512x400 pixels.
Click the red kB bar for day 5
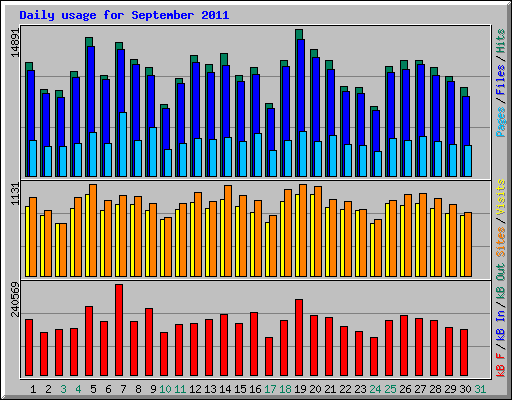[89, 341]
